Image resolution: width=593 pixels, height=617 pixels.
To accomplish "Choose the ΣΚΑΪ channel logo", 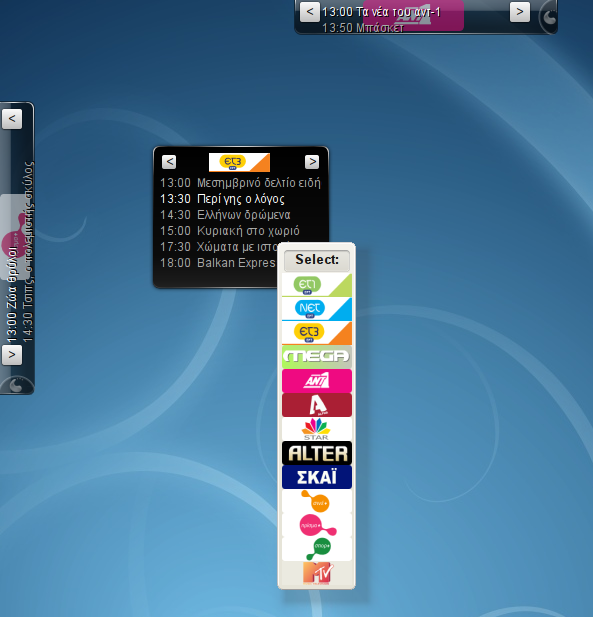I will pos(317,477).
